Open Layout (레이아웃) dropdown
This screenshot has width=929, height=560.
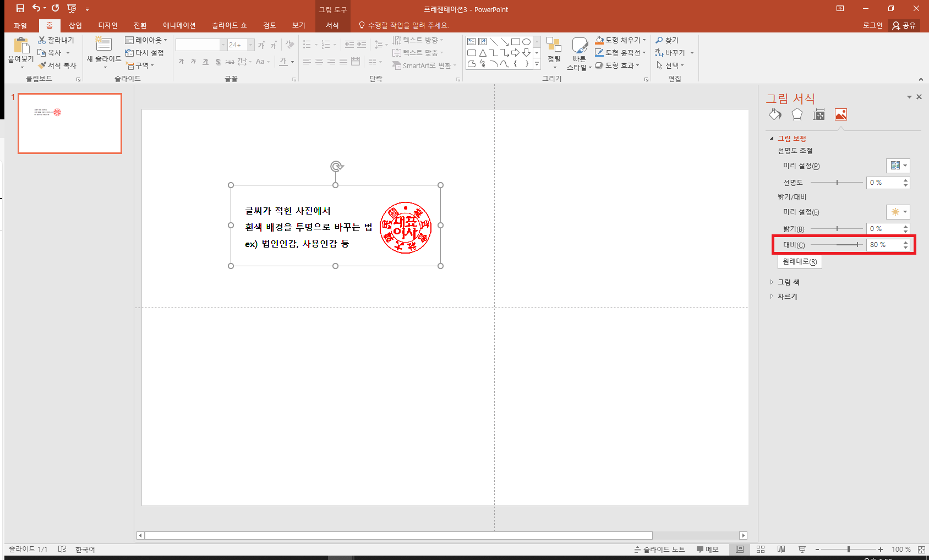(x=146, y=40)
